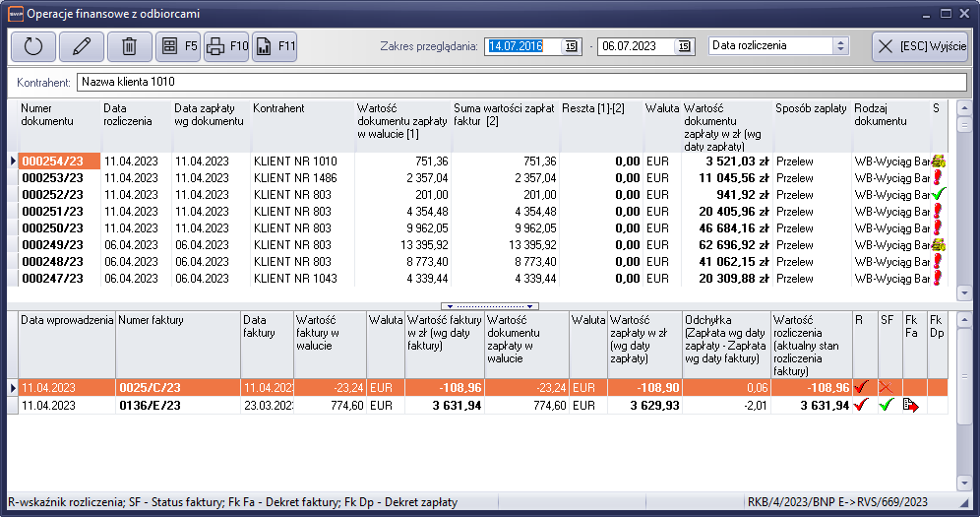Click Fk Fa posting icon for invoice 0136/E/23
Viewport: 980px width, 517px height.
click(911, 405)
